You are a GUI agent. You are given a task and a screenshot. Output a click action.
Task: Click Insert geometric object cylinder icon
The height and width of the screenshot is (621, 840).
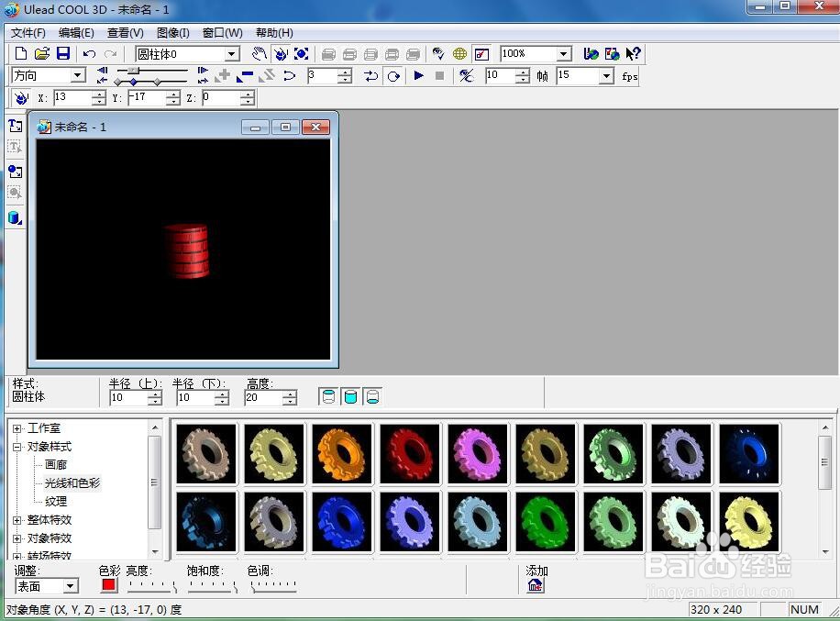(x=15, y=218)
